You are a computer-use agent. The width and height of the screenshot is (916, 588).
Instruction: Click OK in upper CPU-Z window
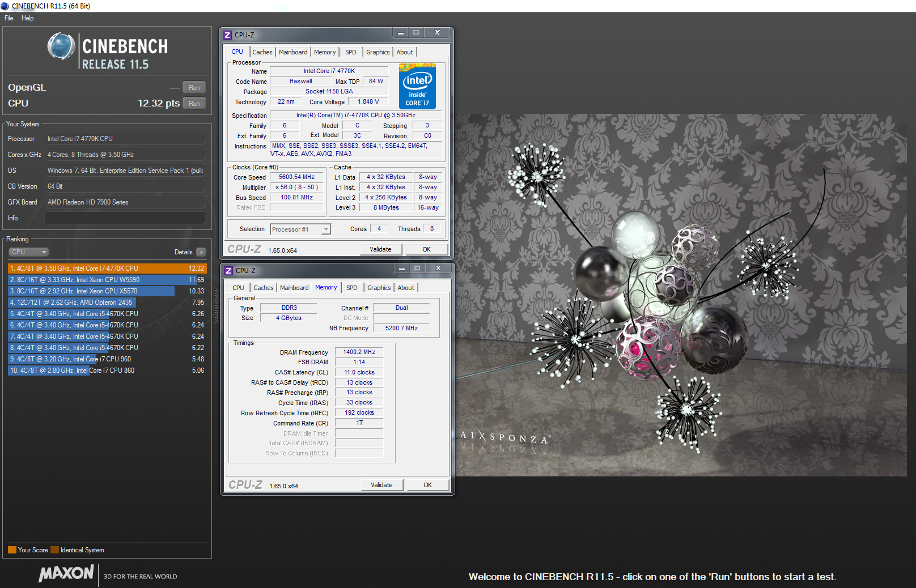tap(427, 249)
